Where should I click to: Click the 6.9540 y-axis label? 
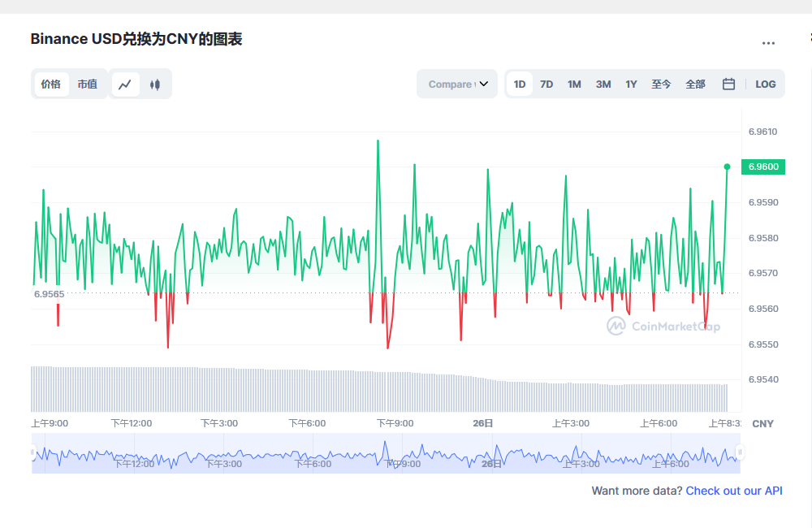762,379
